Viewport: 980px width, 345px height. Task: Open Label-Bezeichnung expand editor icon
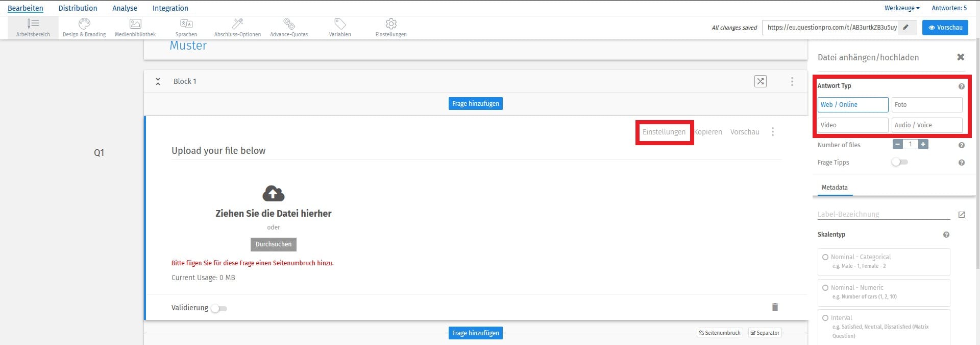click(x=962, y=215)
